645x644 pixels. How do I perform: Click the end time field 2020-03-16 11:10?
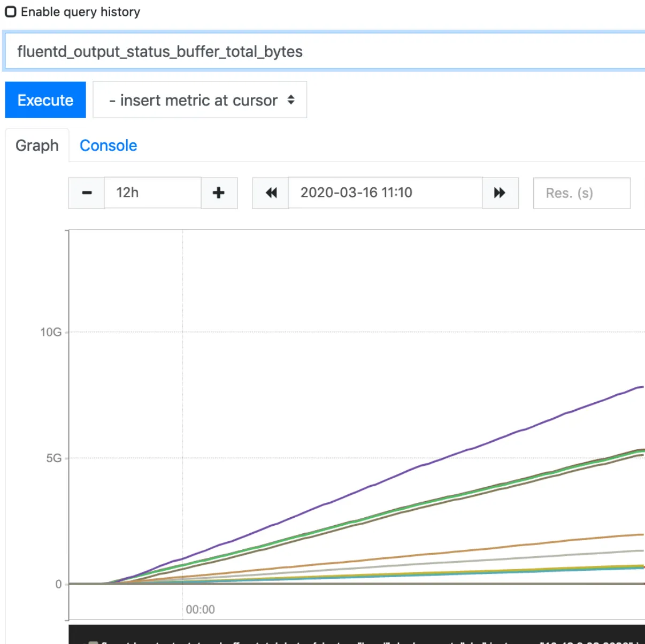coord(385,193)
